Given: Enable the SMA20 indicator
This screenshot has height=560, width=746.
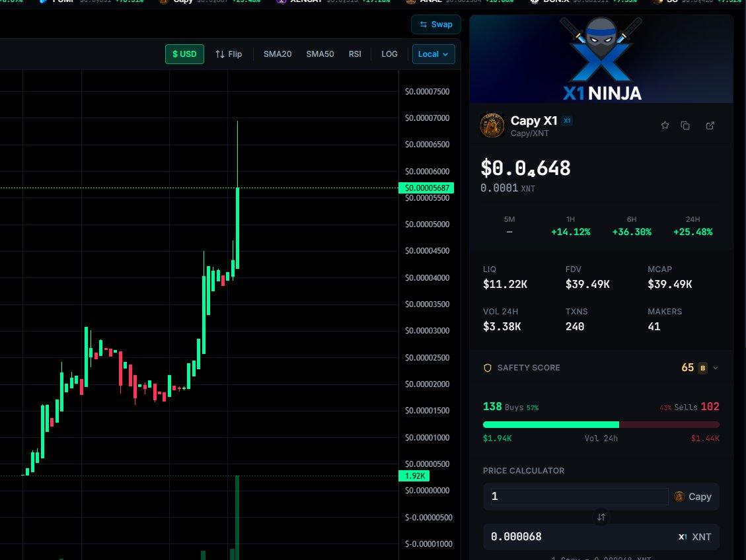Looking at the screenshot, I should click(x=278, y=54).
